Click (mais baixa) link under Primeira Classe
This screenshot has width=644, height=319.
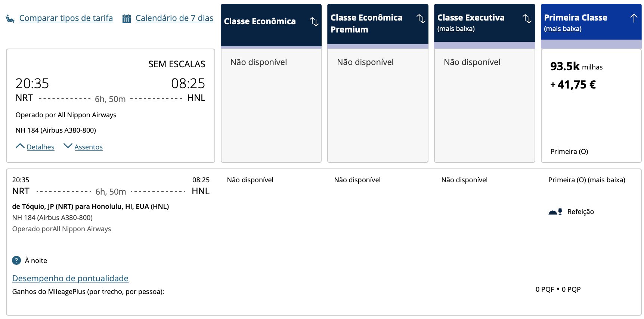(563, 29)
